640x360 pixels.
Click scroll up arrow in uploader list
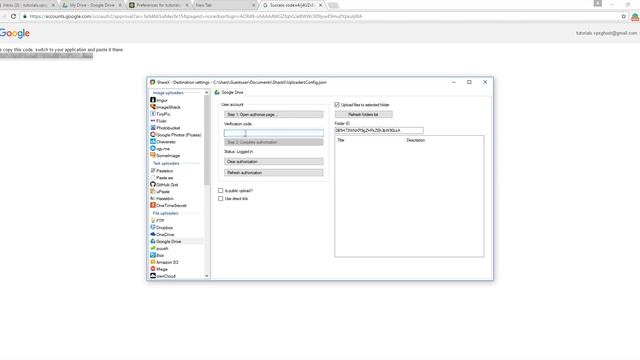(x=207, y=93)
